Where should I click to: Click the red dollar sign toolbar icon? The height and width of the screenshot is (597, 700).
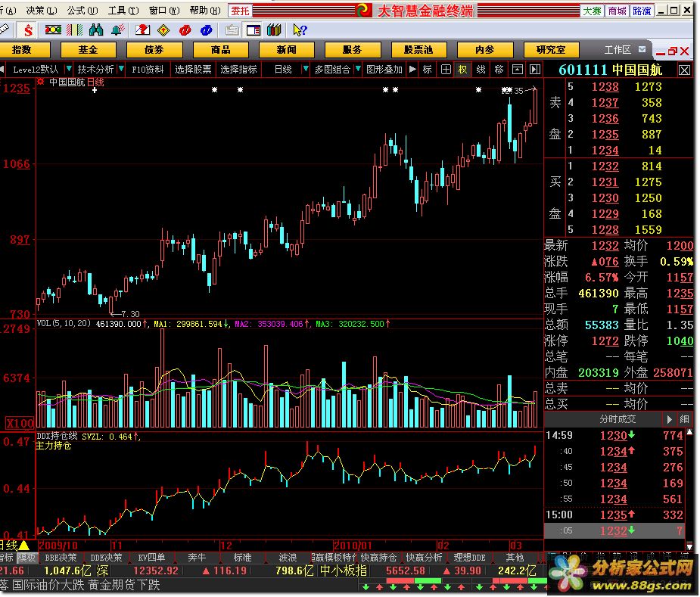coord(28,30)
